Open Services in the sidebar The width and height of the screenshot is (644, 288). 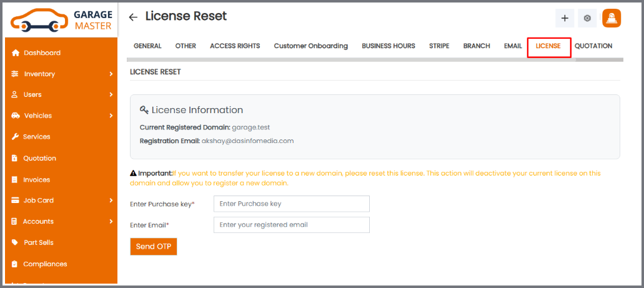36,137
